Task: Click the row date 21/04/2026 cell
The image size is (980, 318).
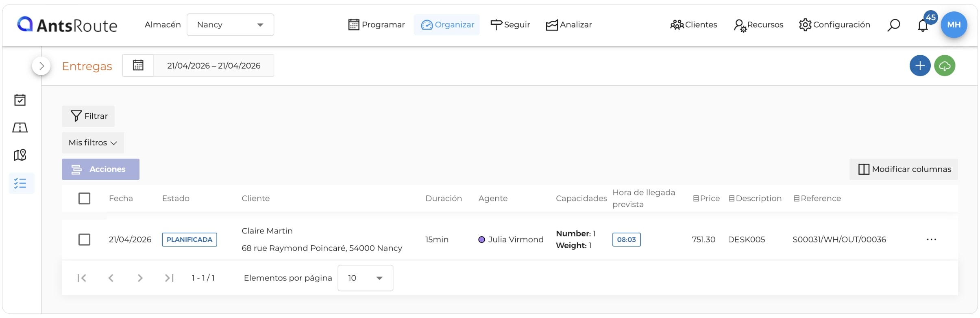Action: (x=130, y=240)
